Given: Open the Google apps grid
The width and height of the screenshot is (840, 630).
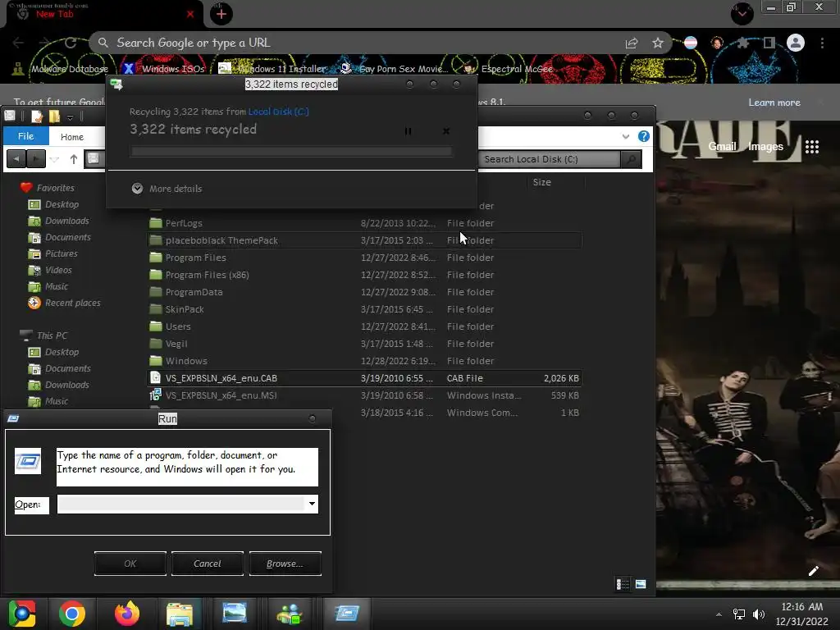Looking at the screenshot, I should pyautogui.click(x=812, y=146).
